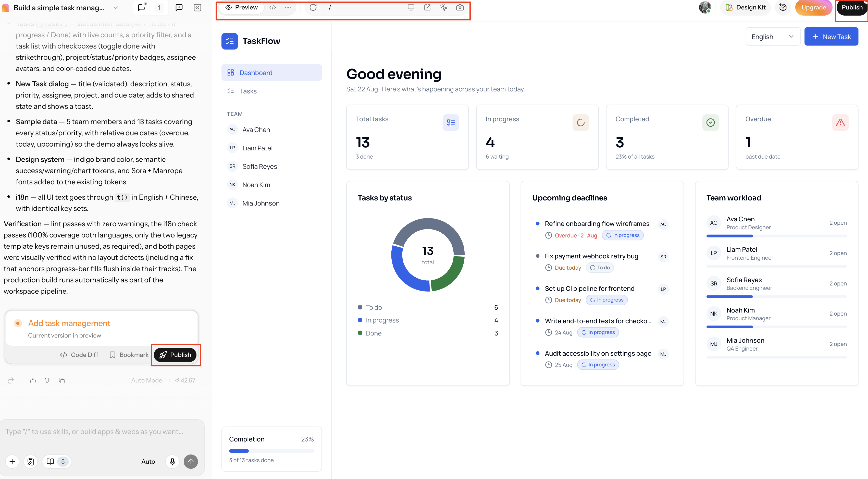Click the desktop device view icon
The image size is (868, 479).
(x=411, y=7)
